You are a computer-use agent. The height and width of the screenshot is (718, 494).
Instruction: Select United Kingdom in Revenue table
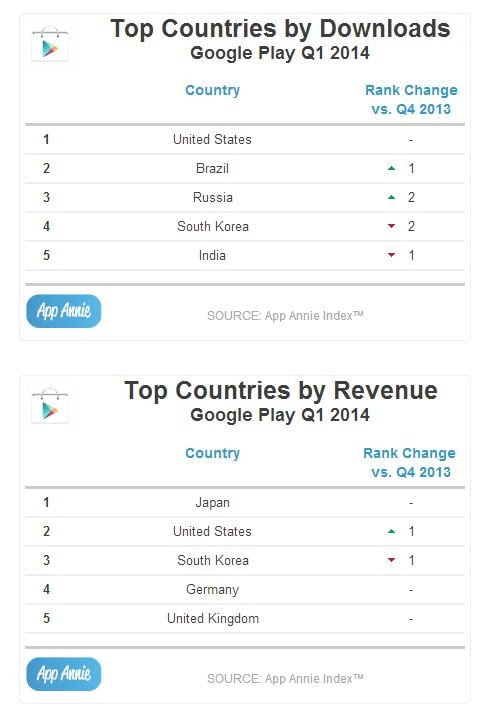(x=213, y=619)
